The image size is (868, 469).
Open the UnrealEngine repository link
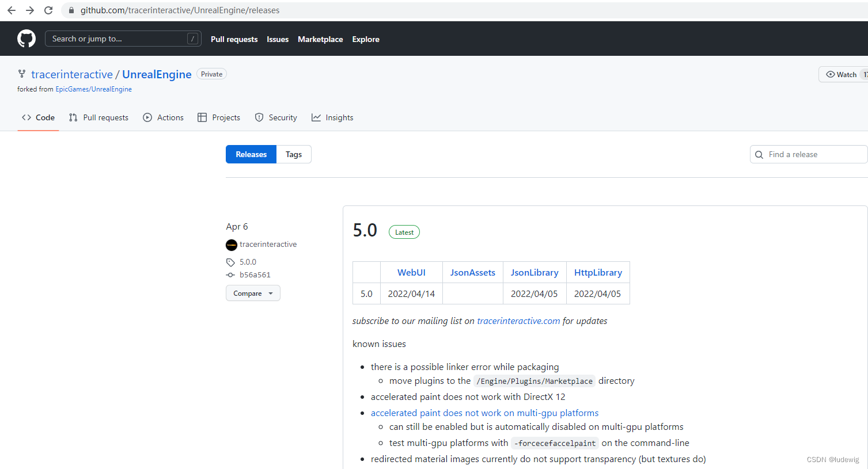click(x=157, y=74)
